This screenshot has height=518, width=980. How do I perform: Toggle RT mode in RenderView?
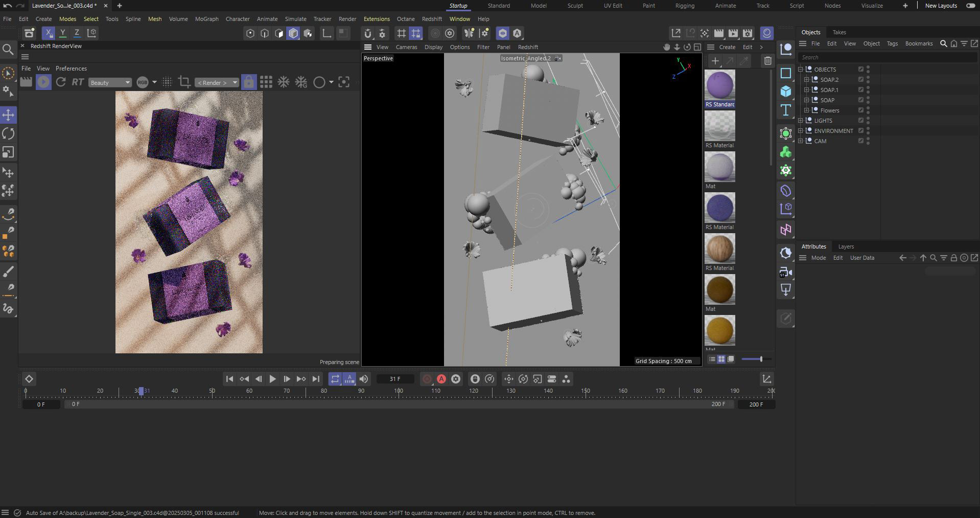click(78, 82)
